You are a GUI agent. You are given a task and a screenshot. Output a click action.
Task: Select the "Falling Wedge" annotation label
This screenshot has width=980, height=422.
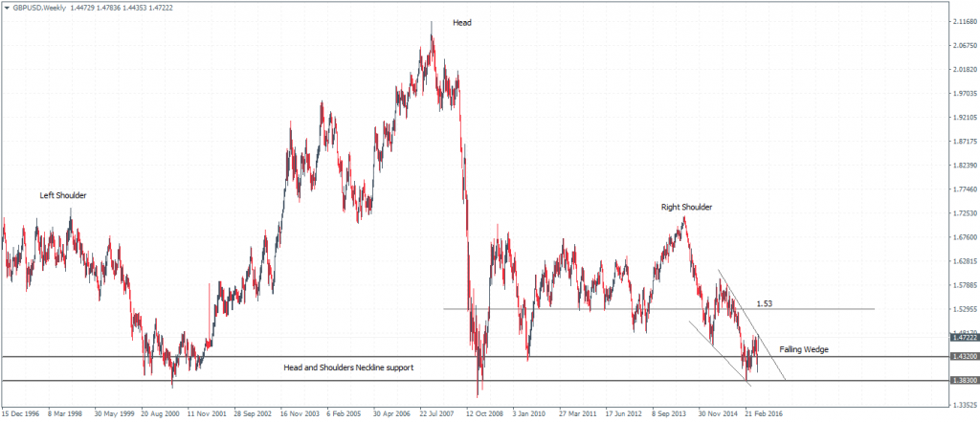[x=804, y=350]
